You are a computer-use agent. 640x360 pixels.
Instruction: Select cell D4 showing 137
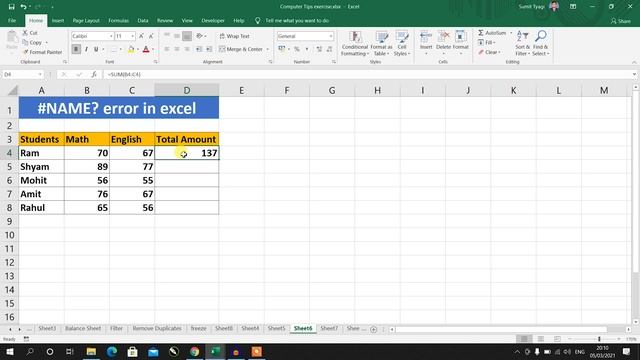tap(187, 153)
